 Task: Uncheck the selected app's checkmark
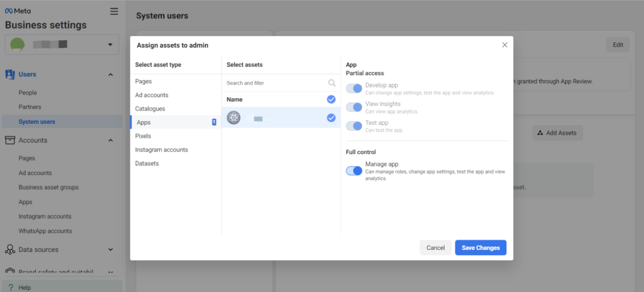[331, 117]
